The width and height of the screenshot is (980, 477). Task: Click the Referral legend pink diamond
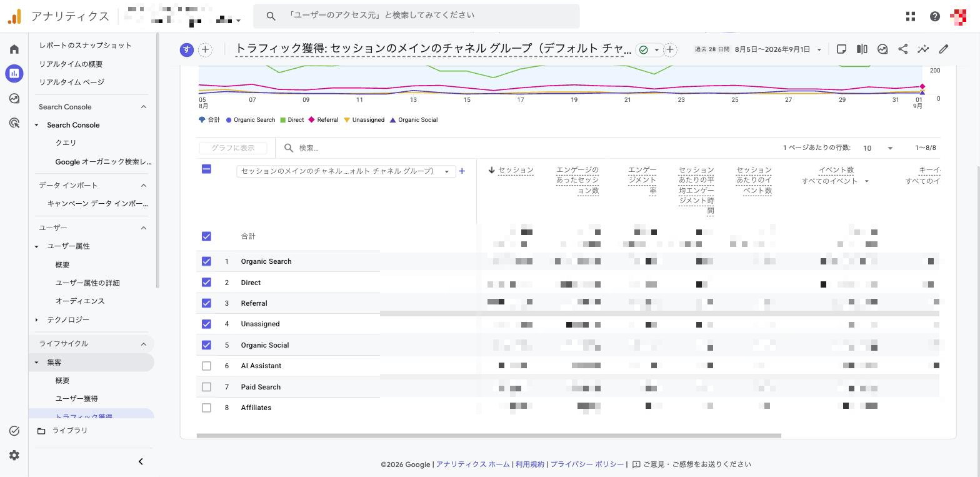311,120
